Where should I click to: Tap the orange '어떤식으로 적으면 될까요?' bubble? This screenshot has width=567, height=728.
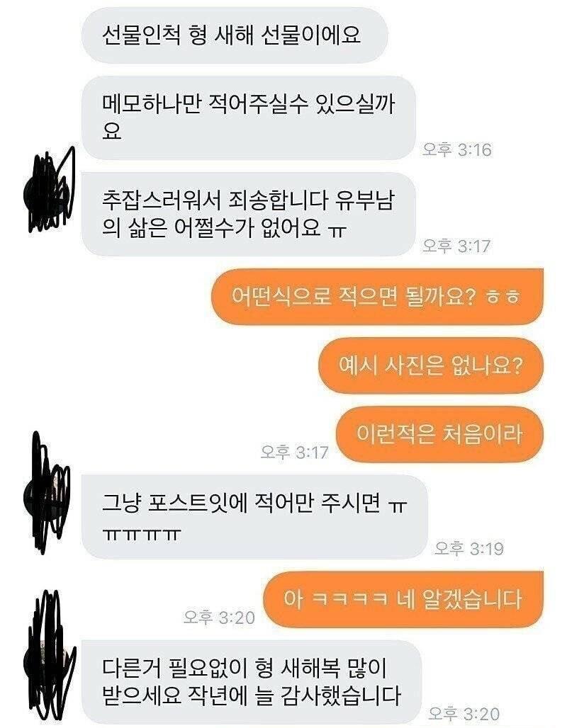377,296
